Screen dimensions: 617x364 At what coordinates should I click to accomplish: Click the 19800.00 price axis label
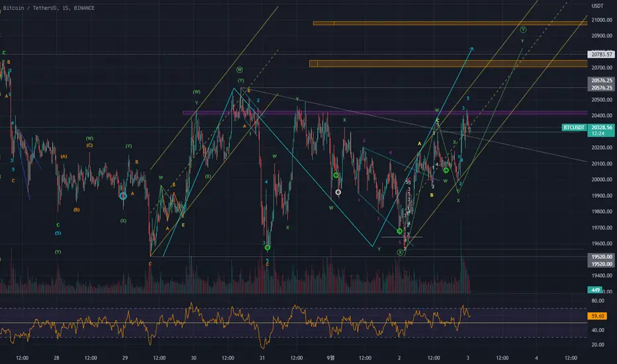click(x=602, y=212)
